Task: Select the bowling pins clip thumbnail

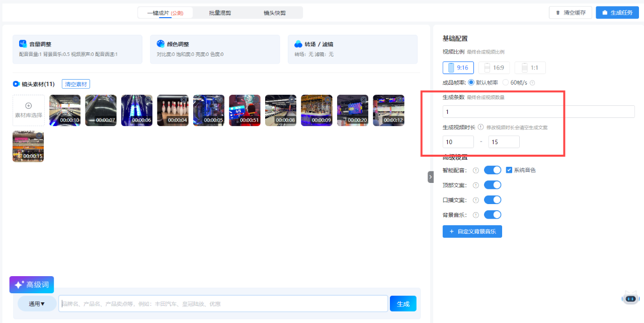Action: coord(173,110)
